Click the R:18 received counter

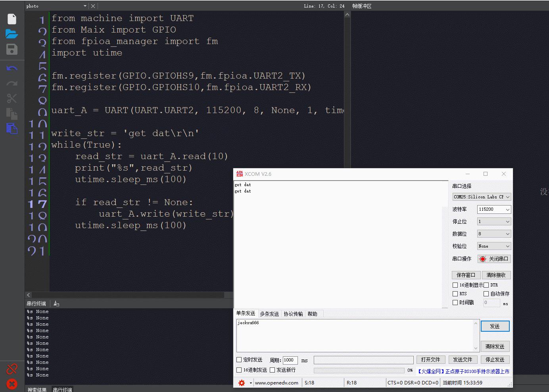351,383
